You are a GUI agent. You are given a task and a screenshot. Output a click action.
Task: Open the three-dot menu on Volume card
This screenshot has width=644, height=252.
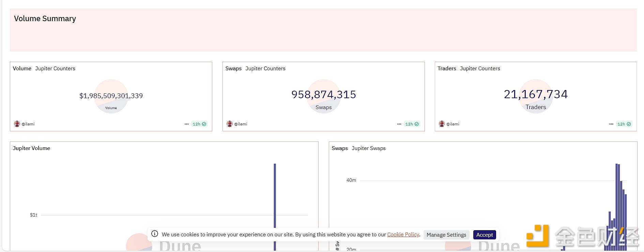coord(186,124)
